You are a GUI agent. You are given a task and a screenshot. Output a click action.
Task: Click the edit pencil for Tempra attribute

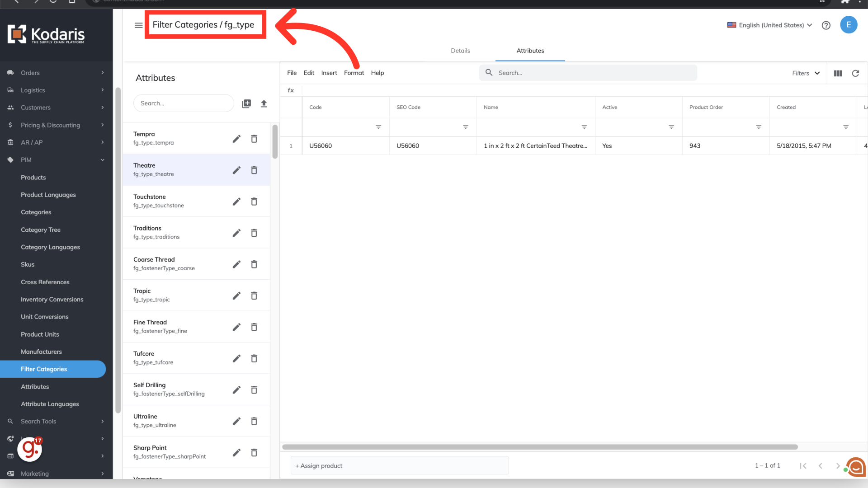click(x=236, y=139)
